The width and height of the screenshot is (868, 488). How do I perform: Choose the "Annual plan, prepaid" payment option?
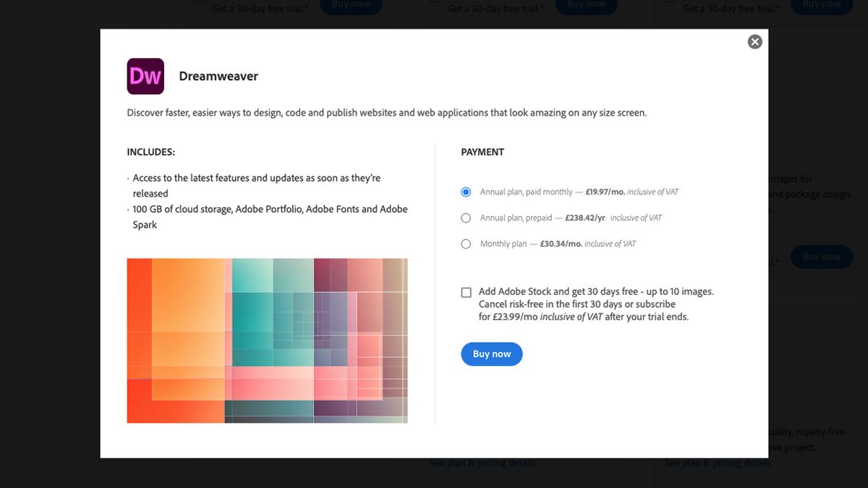[x=466, y=218]
